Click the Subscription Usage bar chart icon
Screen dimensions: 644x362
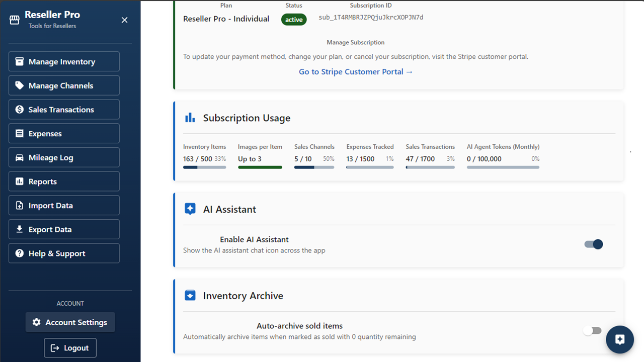(190, 118)
